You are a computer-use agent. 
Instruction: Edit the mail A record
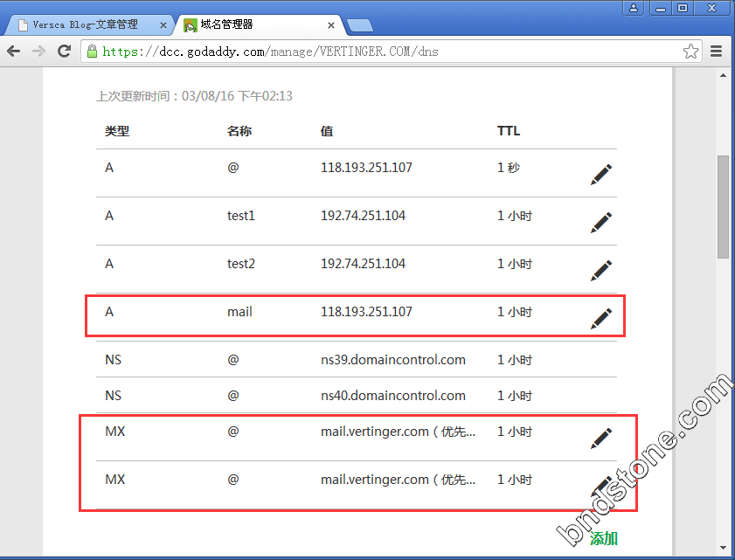coord(601,319)
